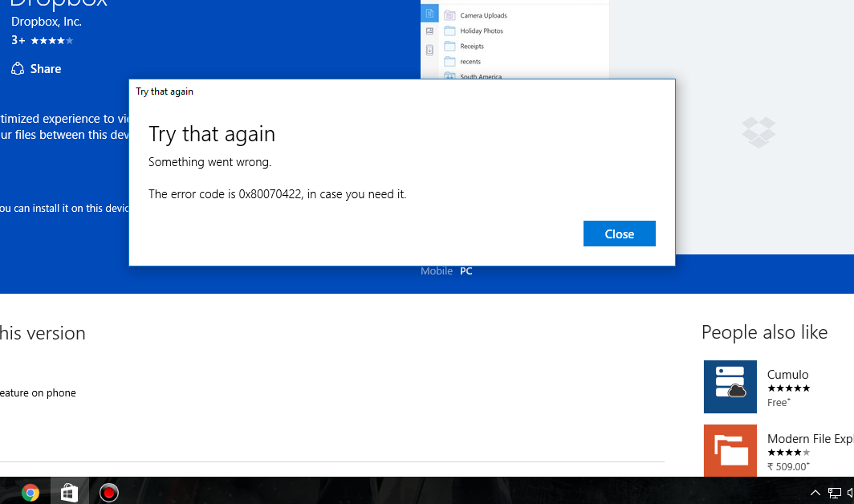
Task: Show hidden system tray icons
Action: pos(815,493)
